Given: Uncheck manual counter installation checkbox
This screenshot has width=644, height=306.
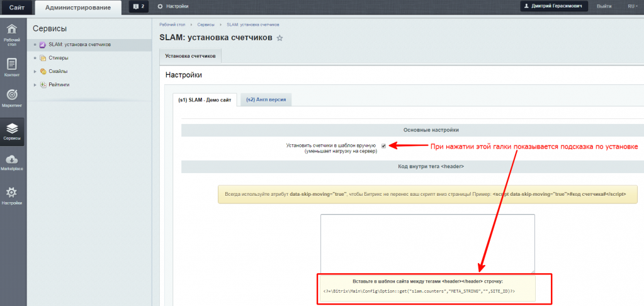Looking at the screenshot, I should click(383, 145).
